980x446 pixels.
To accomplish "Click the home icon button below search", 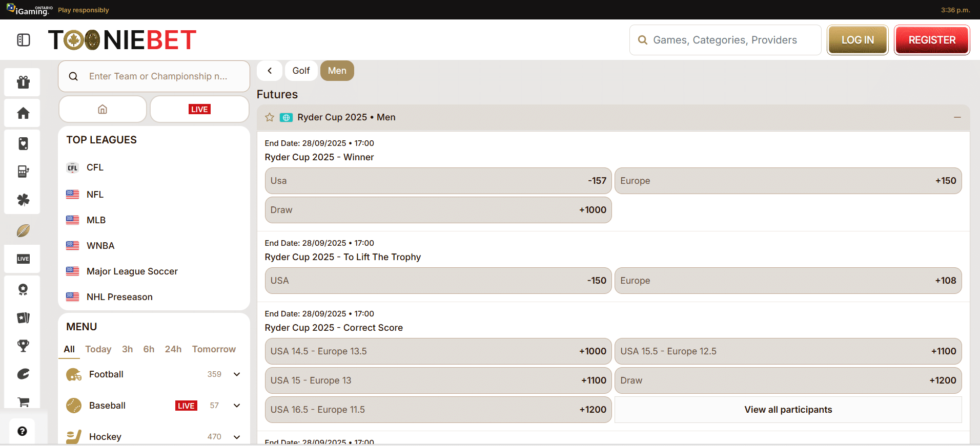I will [103, 109].
